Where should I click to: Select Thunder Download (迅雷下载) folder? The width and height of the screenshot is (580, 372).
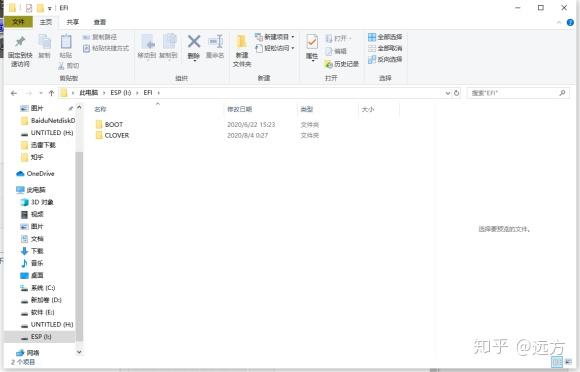click(38, 145)
